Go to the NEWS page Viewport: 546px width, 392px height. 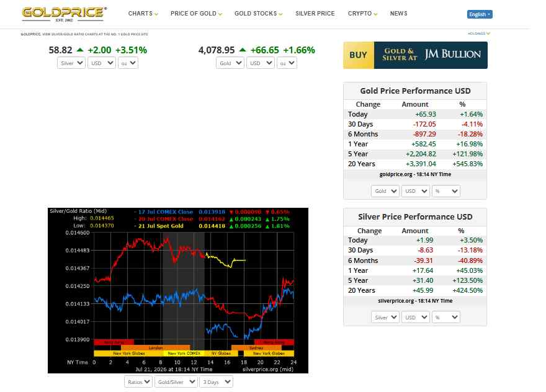pos(399,14)
